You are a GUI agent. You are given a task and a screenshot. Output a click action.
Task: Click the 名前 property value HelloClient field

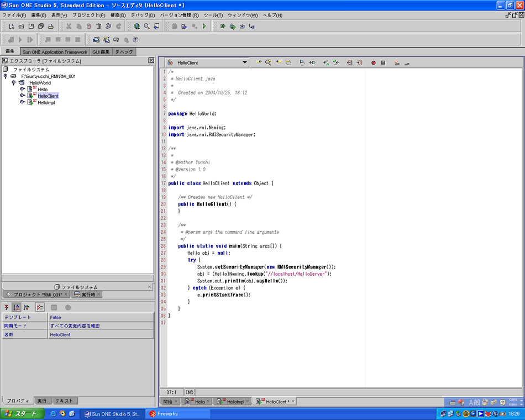99,334
